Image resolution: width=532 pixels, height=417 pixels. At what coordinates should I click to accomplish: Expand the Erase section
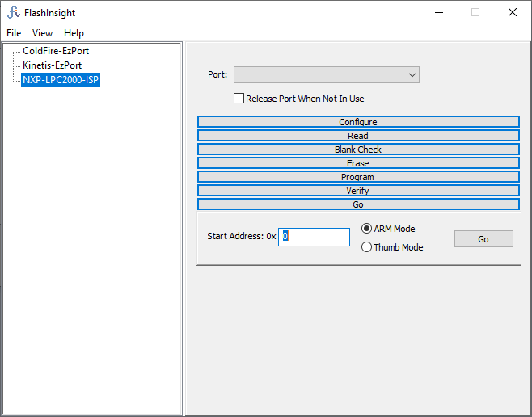point(358,163)
